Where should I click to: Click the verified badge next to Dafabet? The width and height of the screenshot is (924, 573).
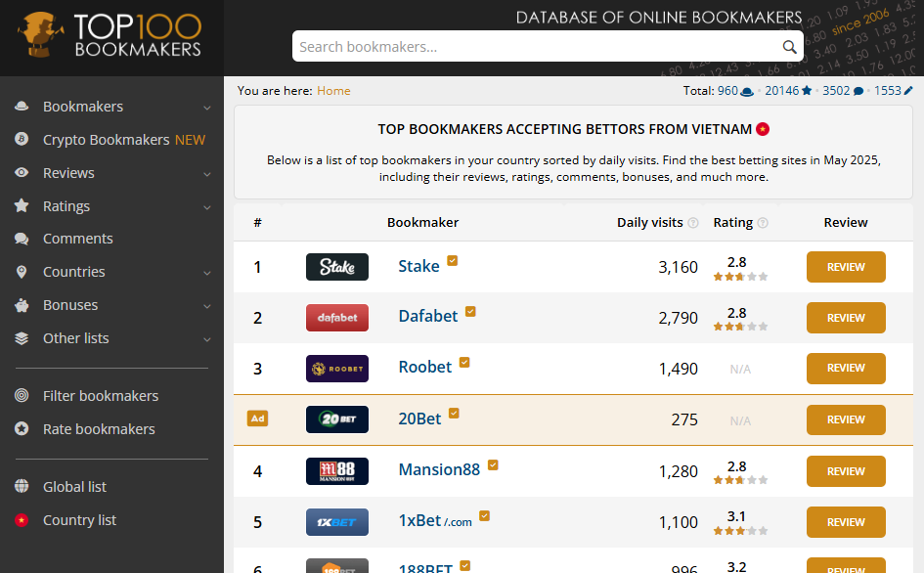(470, 311)
